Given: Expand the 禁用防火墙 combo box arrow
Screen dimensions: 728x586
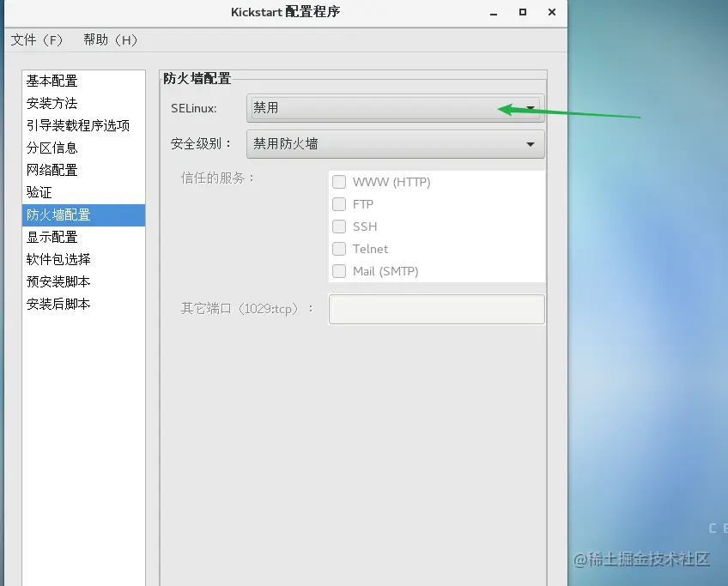Looking at the screenshot, I should [531, 144].
